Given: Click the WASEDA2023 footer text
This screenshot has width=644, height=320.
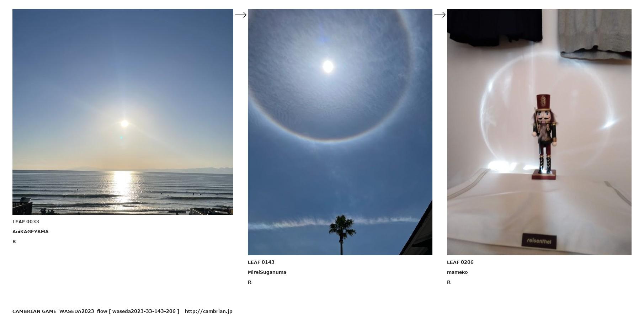Looking at the screenshot, I should pos(77,311).
